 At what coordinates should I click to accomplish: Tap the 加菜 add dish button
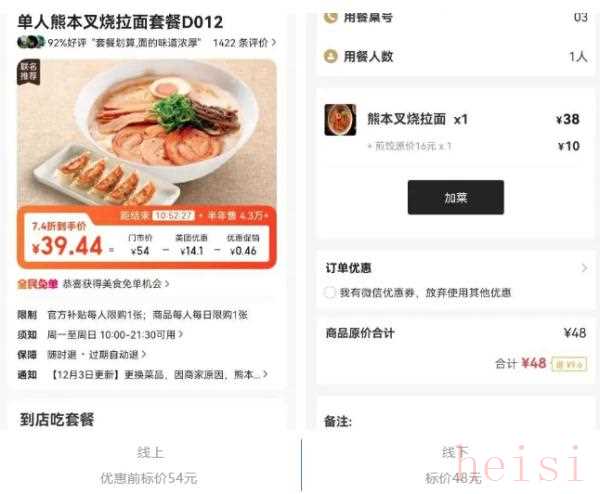(x=456, y=197)
